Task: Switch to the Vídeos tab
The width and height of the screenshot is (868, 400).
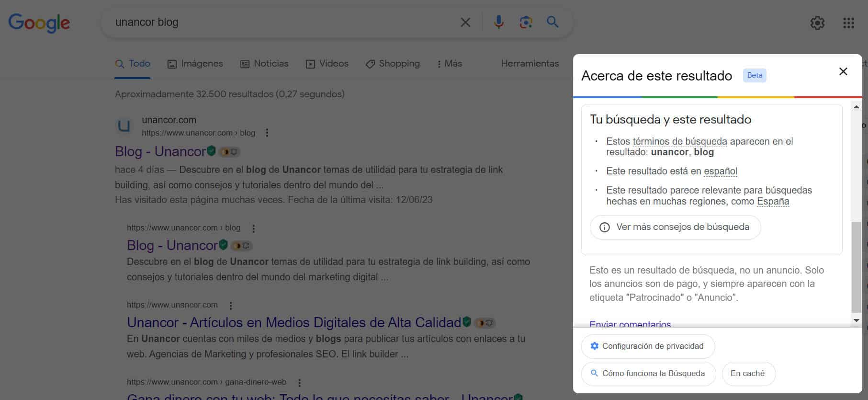Action: click(x=327, y=64)
